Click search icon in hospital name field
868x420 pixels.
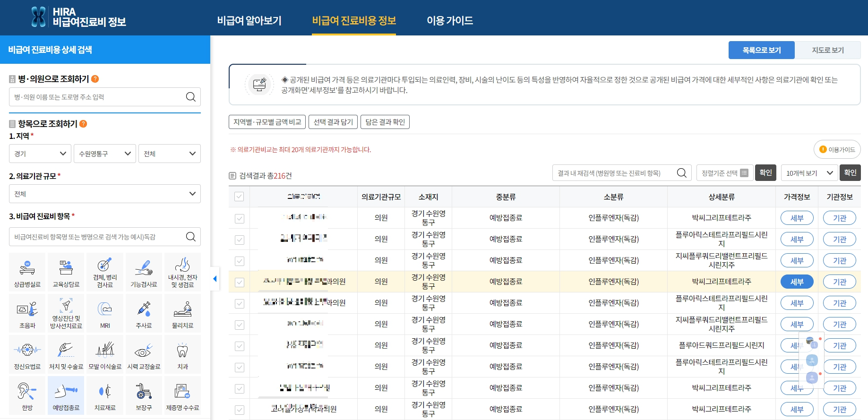[191, 97]
